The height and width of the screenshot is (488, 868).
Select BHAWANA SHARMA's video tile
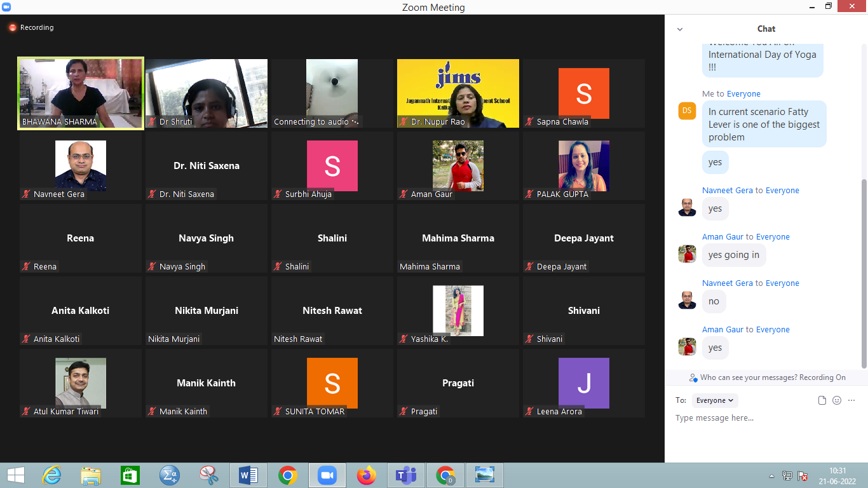click(x=81, y=93)
